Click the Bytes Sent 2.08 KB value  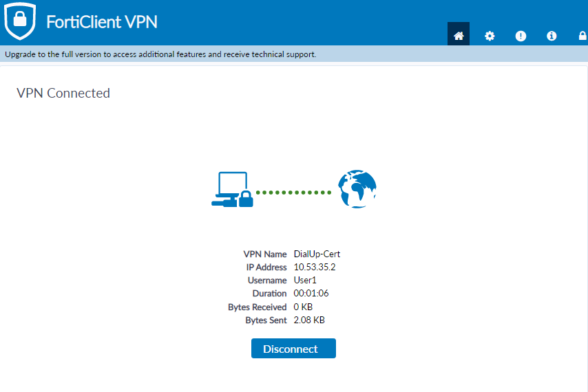coord(309,320)
